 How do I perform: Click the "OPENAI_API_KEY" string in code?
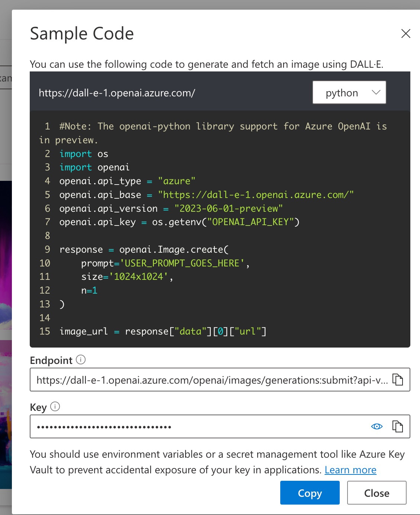click(x=251, y=222)
